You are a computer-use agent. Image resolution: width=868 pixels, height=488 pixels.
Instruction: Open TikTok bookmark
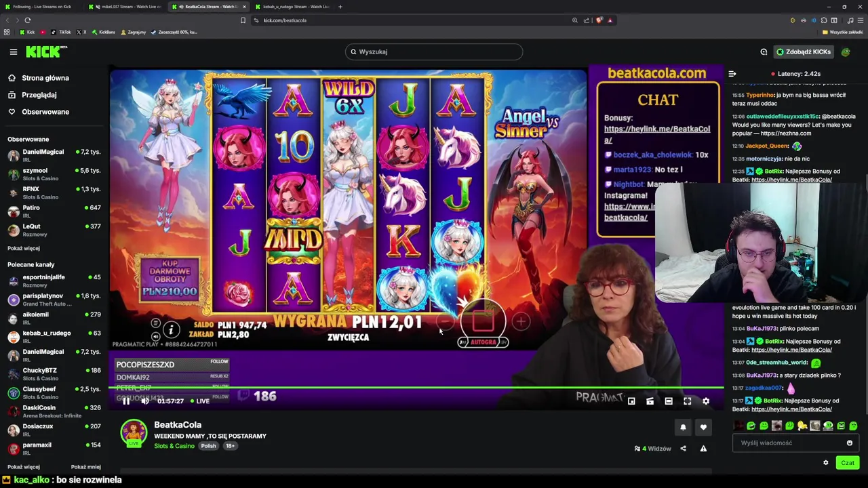click(61, 32)
